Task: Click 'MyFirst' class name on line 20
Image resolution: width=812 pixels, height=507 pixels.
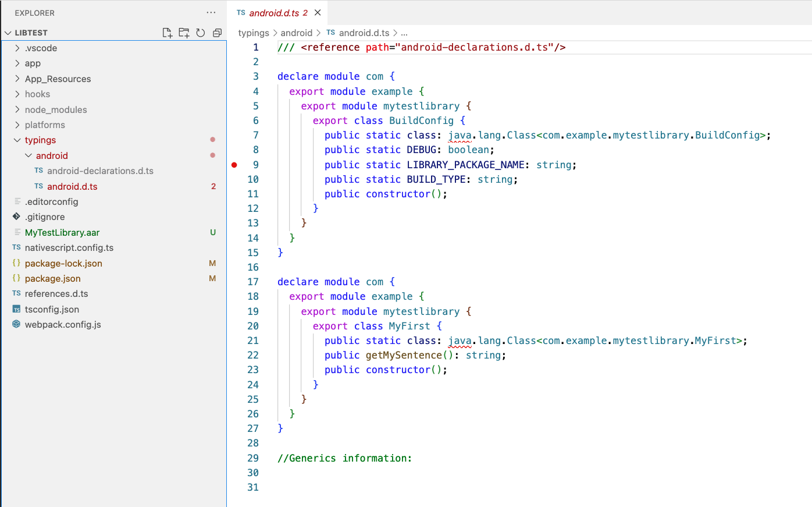Action: pos(409,326)
